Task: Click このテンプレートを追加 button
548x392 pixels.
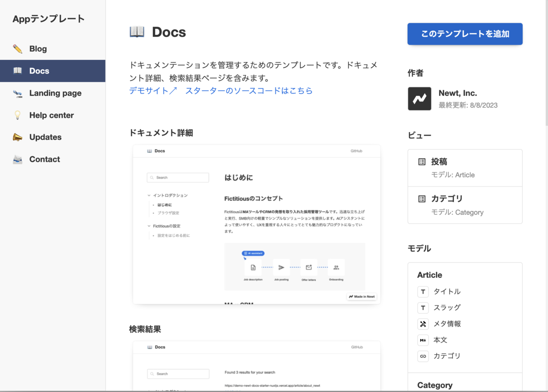Action: (465, 34)
